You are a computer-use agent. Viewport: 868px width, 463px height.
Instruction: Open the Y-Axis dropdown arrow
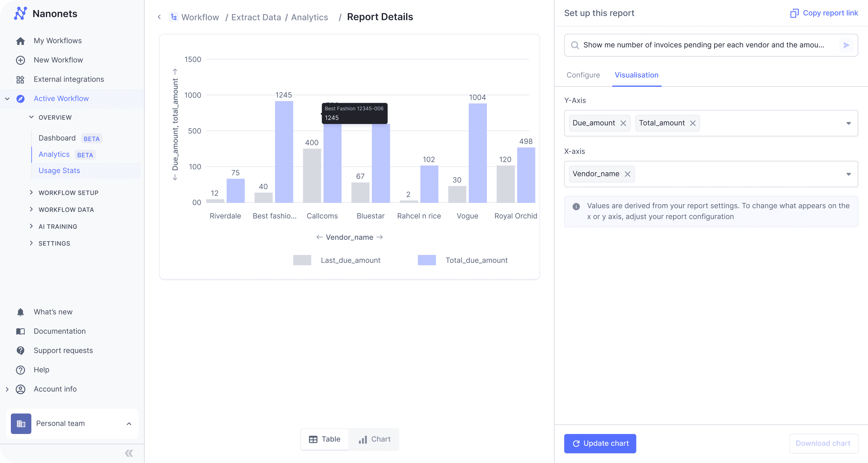point(848,123)
